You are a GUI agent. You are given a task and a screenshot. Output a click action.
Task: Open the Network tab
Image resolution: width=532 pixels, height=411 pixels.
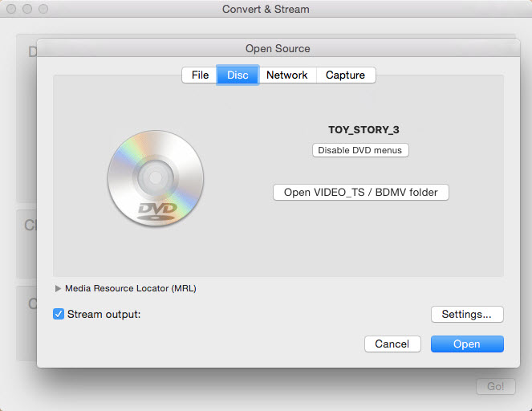(287, 75)
